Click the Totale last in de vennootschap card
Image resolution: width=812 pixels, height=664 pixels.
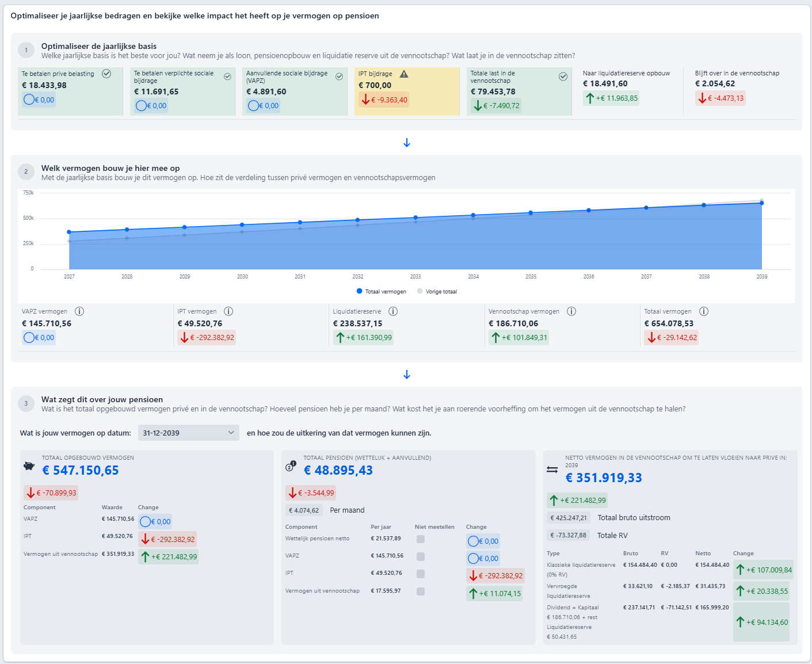(519, 91)
